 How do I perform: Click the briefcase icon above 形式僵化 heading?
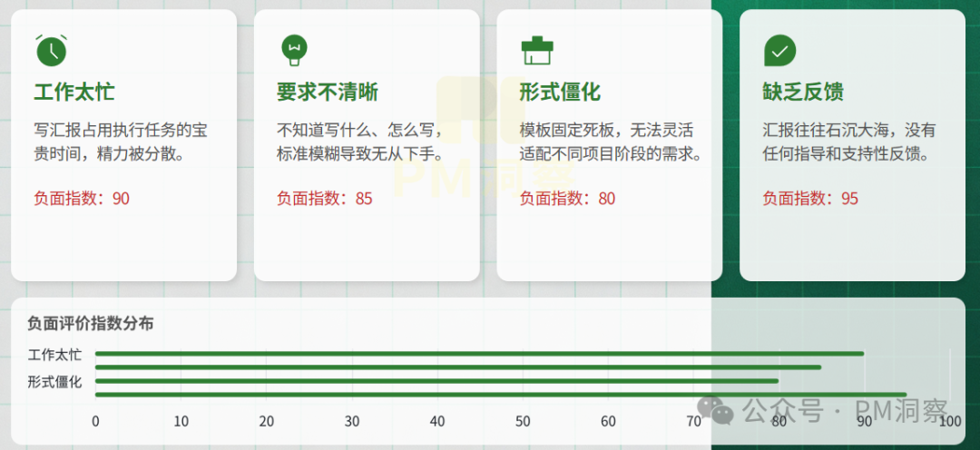[537, 50]
